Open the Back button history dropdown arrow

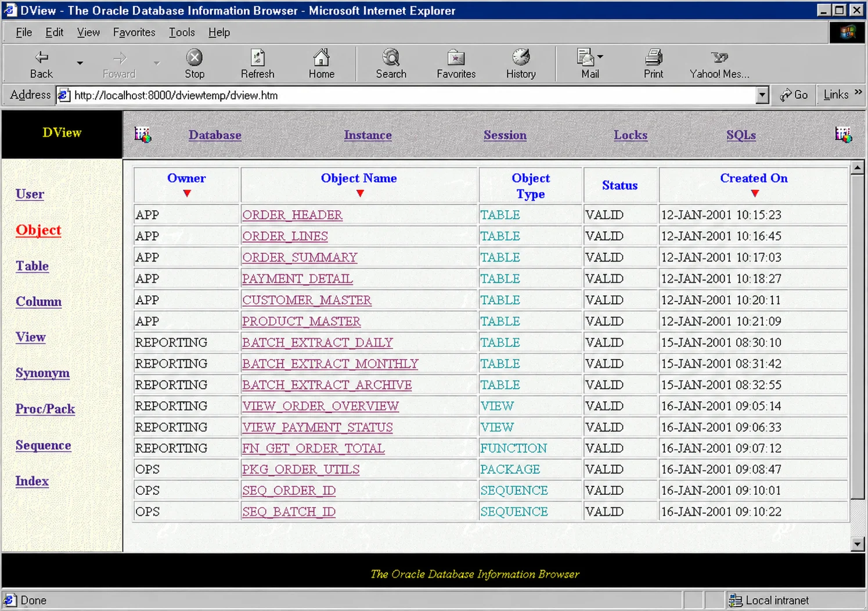[80, 63]
